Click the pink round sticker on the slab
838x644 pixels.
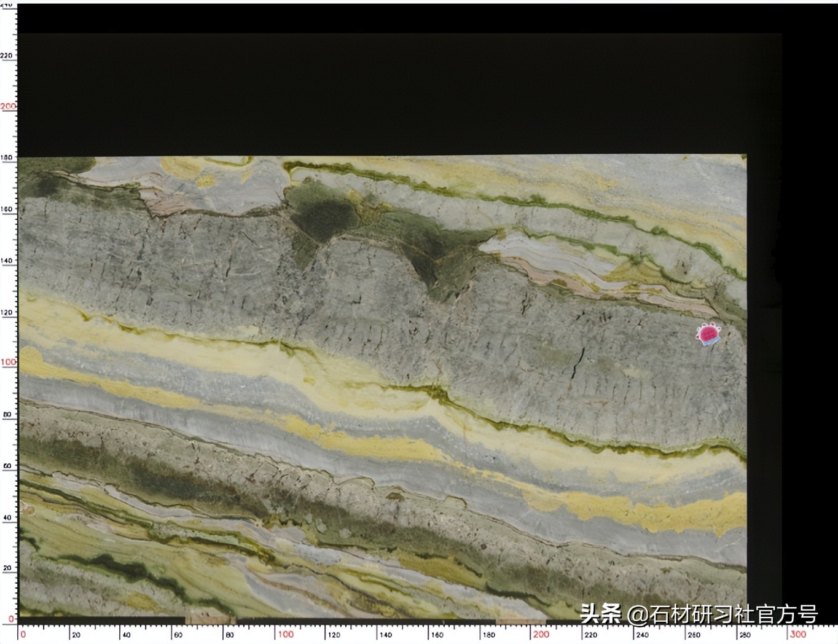(708, 335)
